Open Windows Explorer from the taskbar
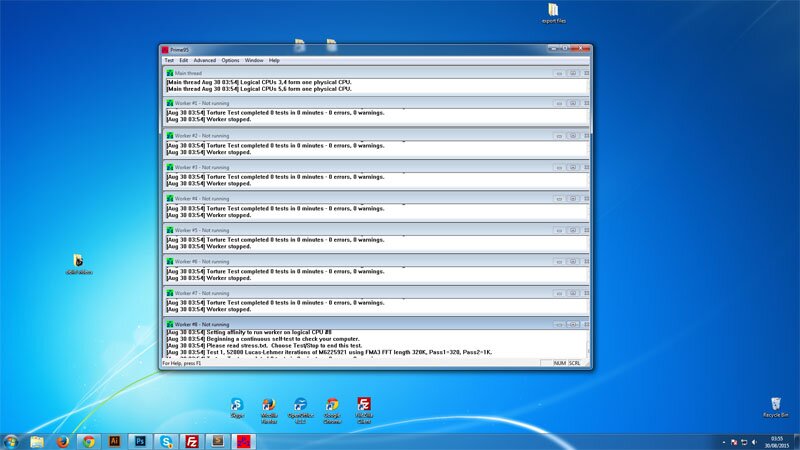This screenshot has height=450, width=800. (37, 441)
